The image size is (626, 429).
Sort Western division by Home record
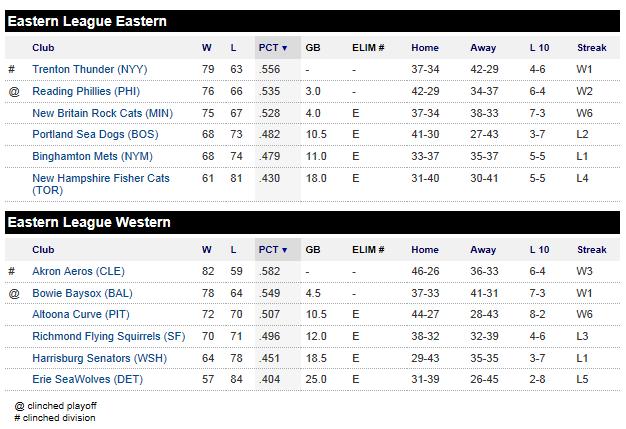(x=424, y=249)
